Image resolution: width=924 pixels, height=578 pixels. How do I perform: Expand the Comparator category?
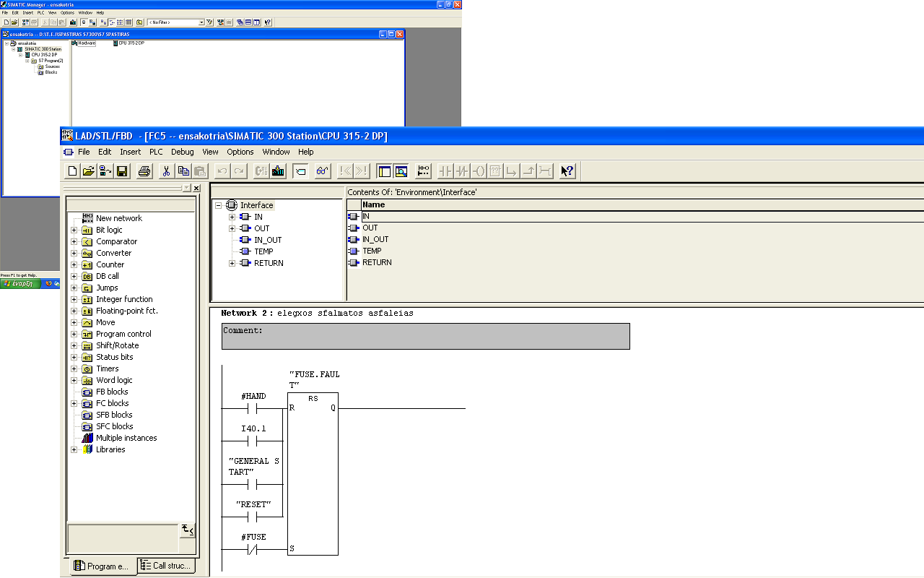click(74, 241)
